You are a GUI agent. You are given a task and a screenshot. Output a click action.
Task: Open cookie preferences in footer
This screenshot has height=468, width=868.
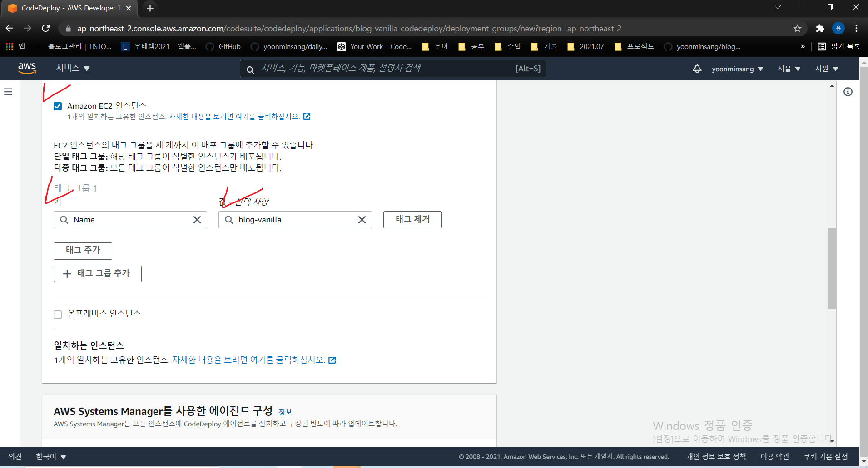pos(826,457)
